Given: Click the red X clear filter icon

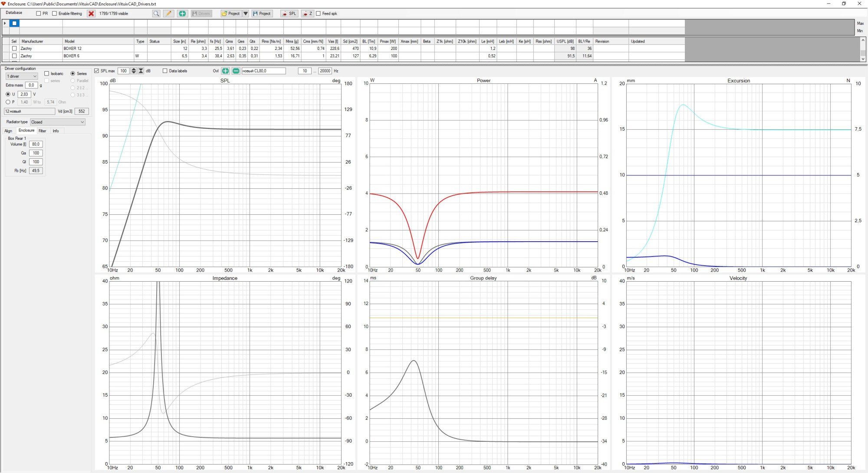Looking at the screenshot, I should pos(91,13).
